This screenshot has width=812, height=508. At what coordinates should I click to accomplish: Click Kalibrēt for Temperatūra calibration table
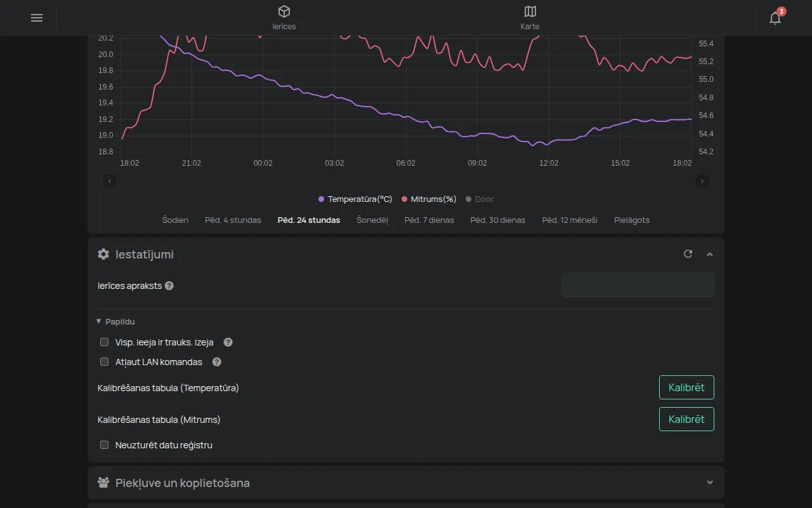point(686,387)
